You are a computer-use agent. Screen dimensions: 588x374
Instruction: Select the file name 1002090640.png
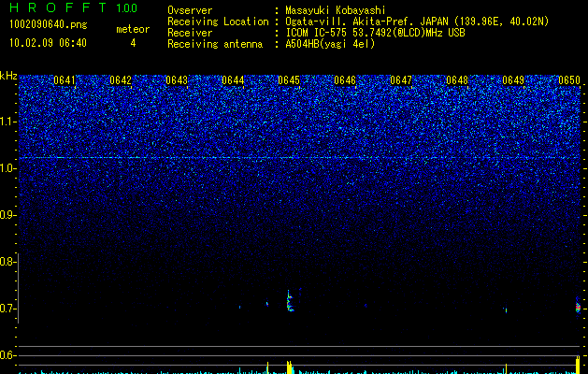(x=49, y=25)
